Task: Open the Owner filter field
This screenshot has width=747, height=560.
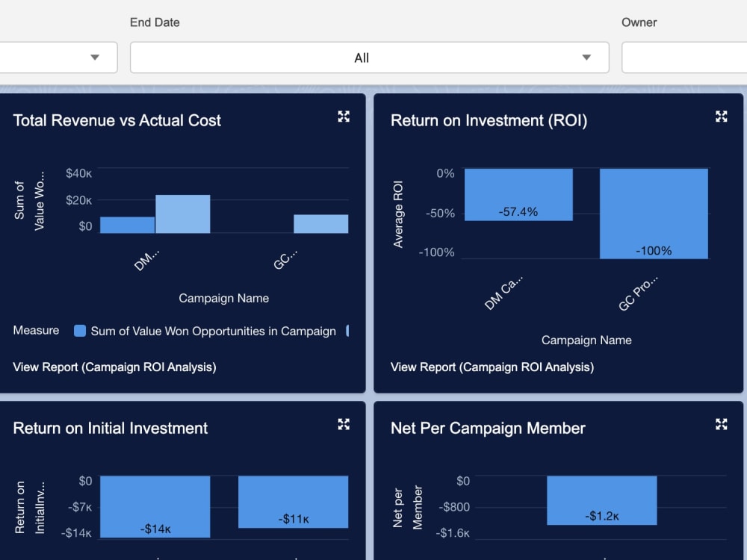Action: pos(684,57)
